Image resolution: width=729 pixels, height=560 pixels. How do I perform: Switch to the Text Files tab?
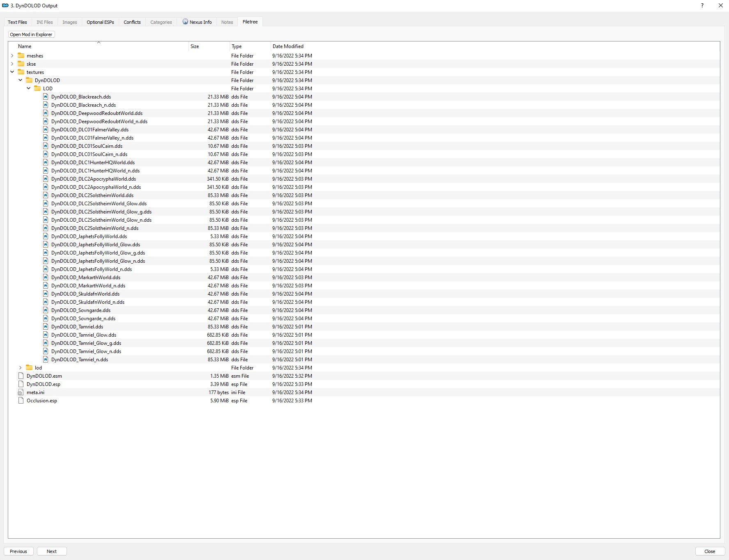click(x=17, y=22)
